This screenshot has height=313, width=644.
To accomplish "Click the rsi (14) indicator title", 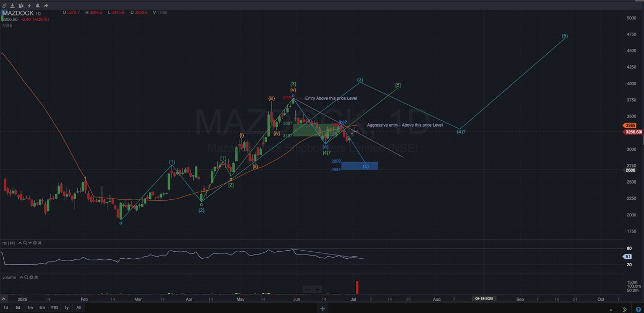I will tap(9, 243).
